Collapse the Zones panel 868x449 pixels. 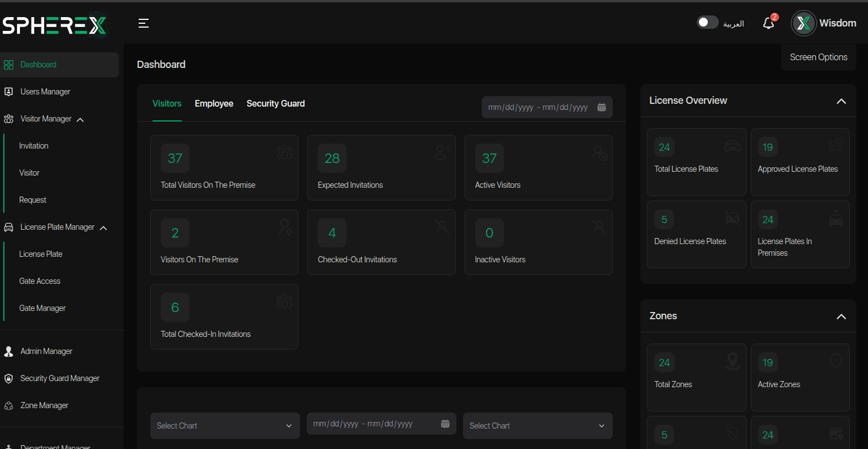coord(841,316)
